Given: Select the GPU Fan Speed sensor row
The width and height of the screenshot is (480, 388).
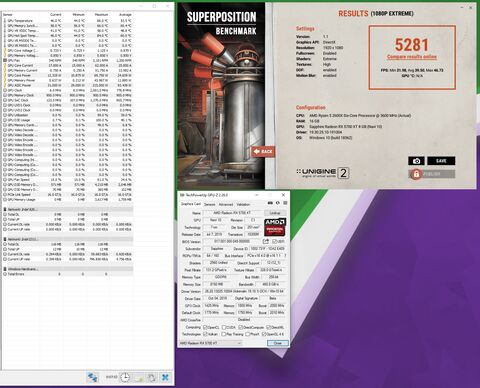Looking at the screenshot, I should point(68,179).
